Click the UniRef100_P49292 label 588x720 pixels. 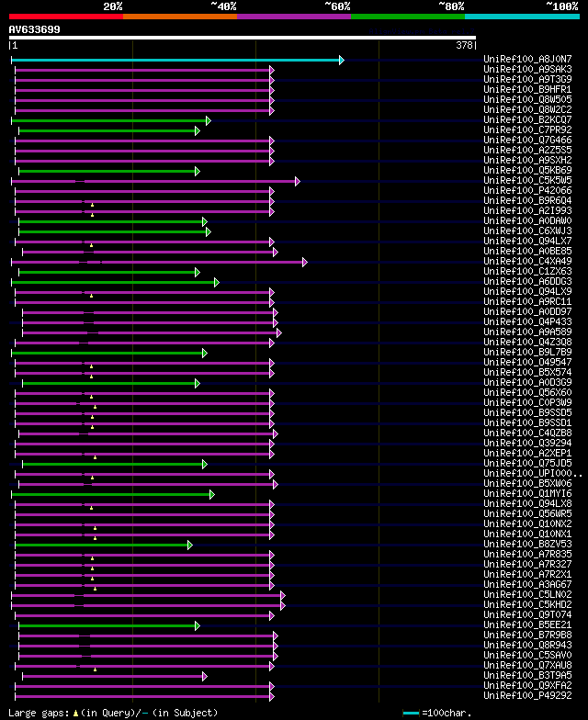[x=527, y=696]
